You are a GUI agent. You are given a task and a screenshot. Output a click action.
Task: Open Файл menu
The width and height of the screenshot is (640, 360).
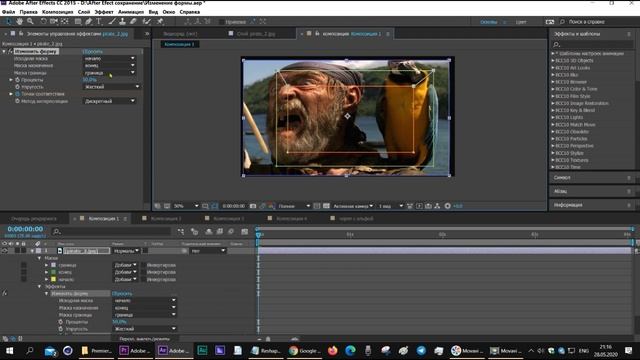(9, 12)
